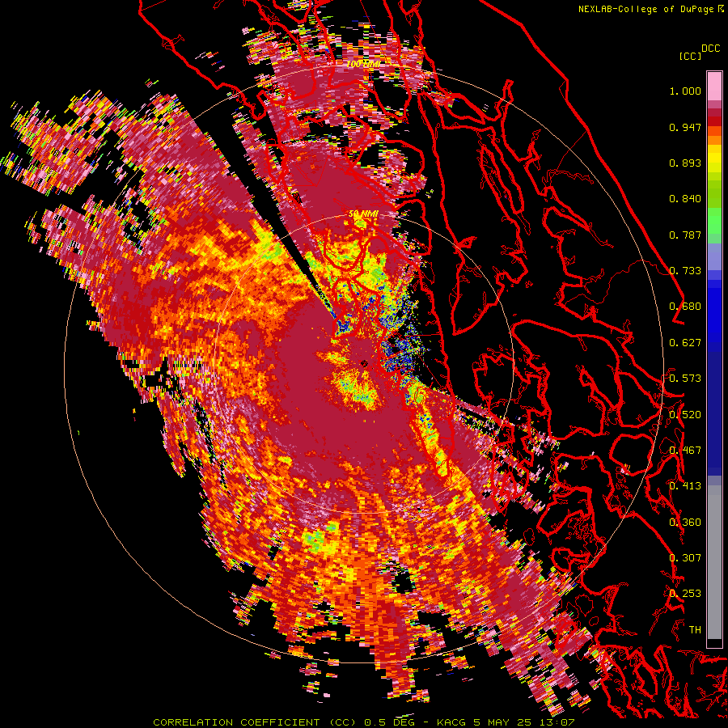Image resolution: width=728 pixels, height=728 pixels.
Task: Pick the light pink color bar segment
Action: point(714,86)
